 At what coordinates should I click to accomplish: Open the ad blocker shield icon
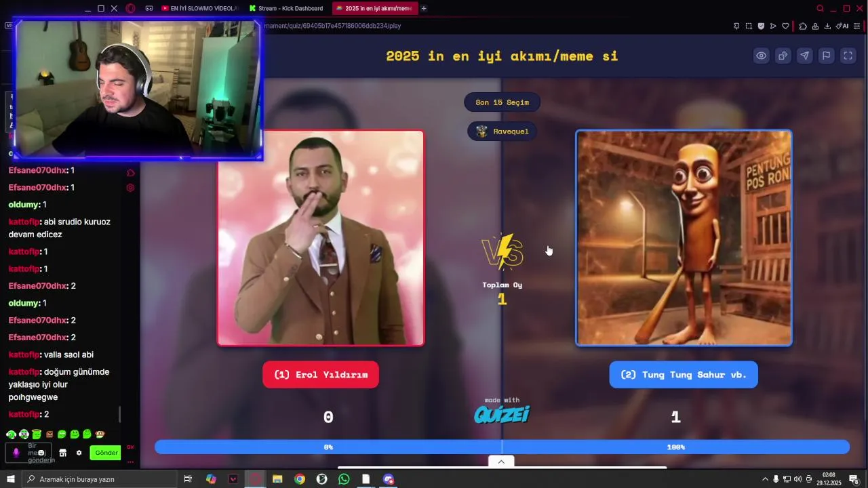[761, 26]
